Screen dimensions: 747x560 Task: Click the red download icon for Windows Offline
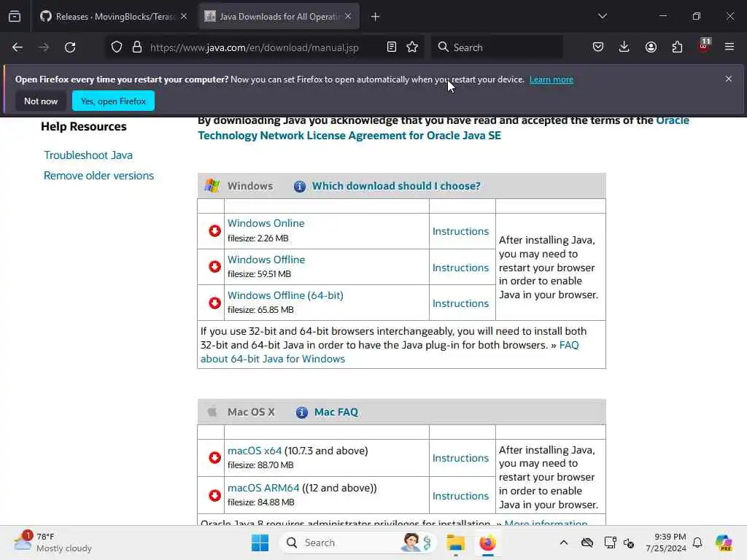point(215,267)
